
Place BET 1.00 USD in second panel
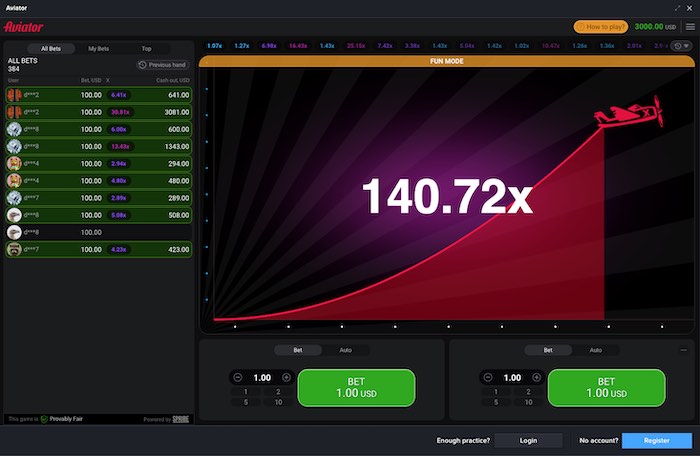coord(606,388)
